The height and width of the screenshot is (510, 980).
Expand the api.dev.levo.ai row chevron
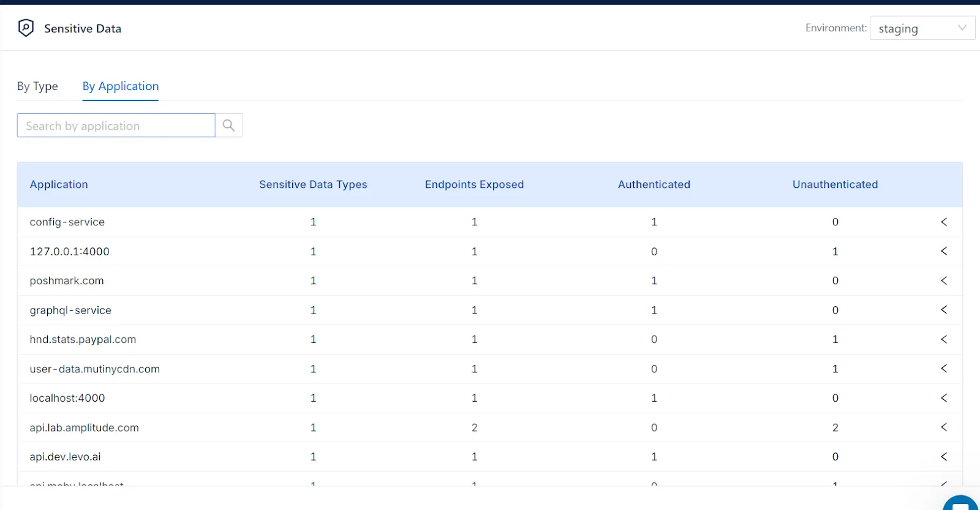point(944,457)
